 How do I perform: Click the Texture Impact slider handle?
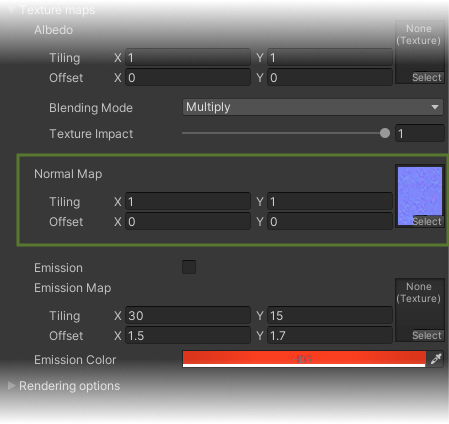[x=385, y=133]
